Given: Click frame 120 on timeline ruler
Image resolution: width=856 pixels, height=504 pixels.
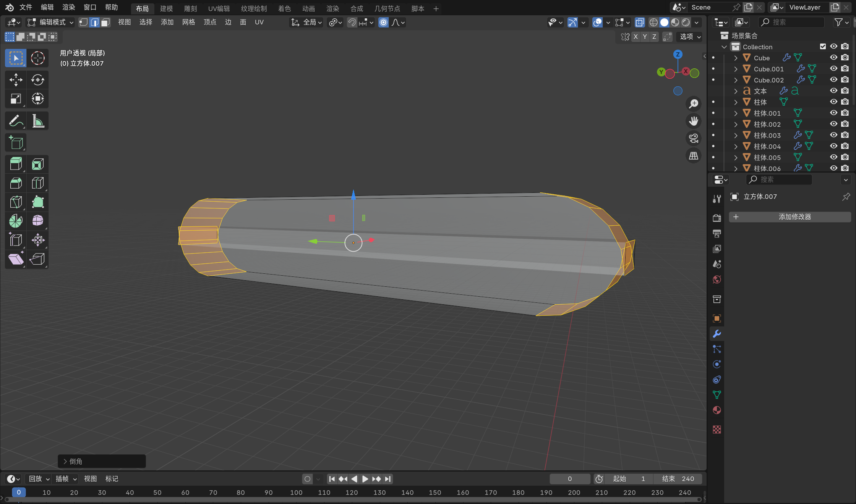Looking at the screenshot, I should [x=352, y=493].
